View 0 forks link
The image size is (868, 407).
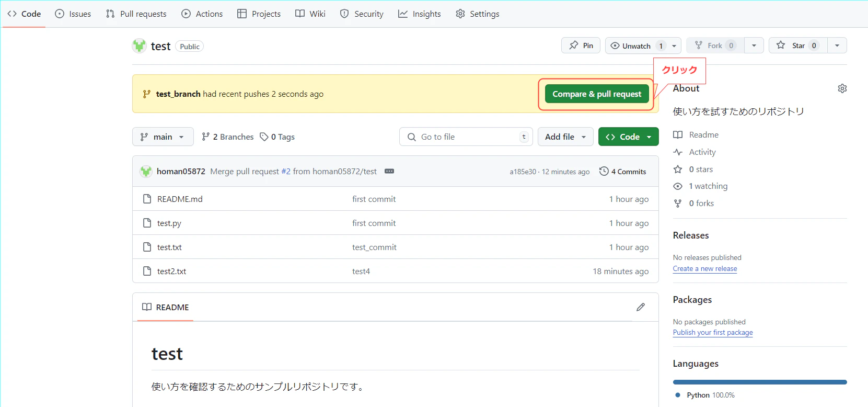693,203
